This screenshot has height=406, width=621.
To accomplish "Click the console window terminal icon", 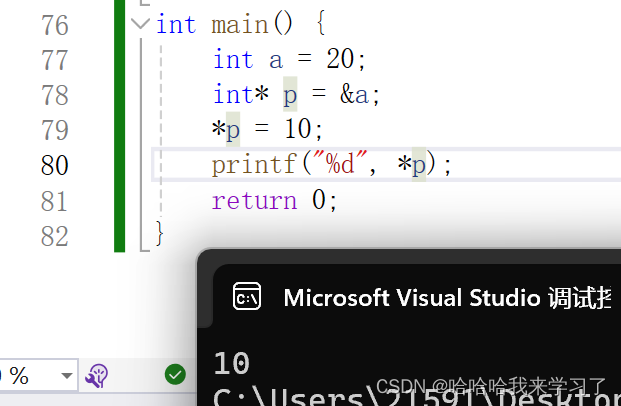I will pyautogui.click(x=247, y=296).
